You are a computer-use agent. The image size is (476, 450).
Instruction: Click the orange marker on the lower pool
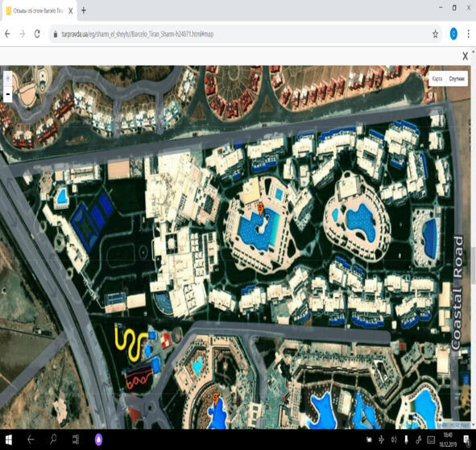(x=216, y=398)
